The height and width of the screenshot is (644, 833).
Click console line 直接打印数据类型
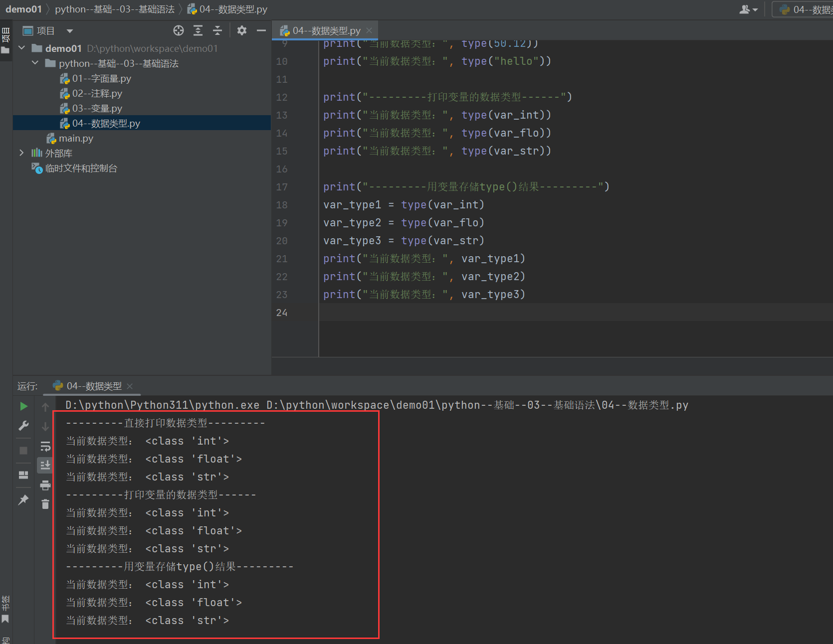coord(166,423)
